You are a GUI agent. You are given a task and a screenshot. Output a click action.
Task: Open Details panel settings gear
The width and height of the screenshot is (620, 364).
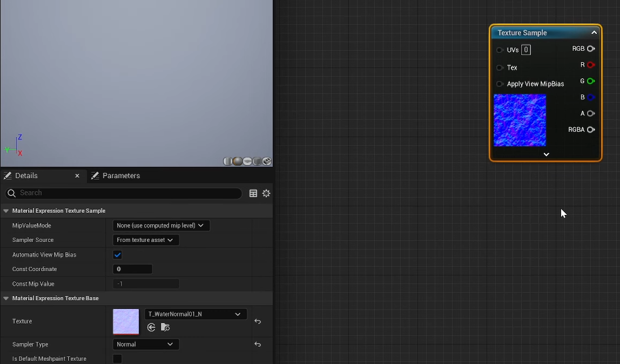266,193
